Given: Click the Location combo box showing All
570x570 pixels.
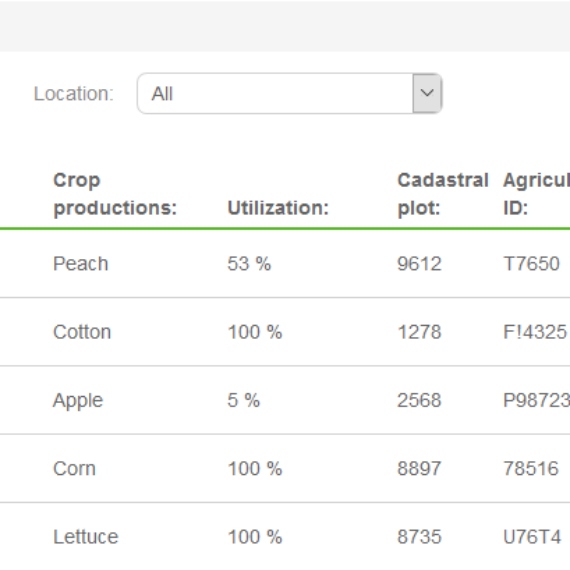Looking at the screenshot, I should coord(290,93).
